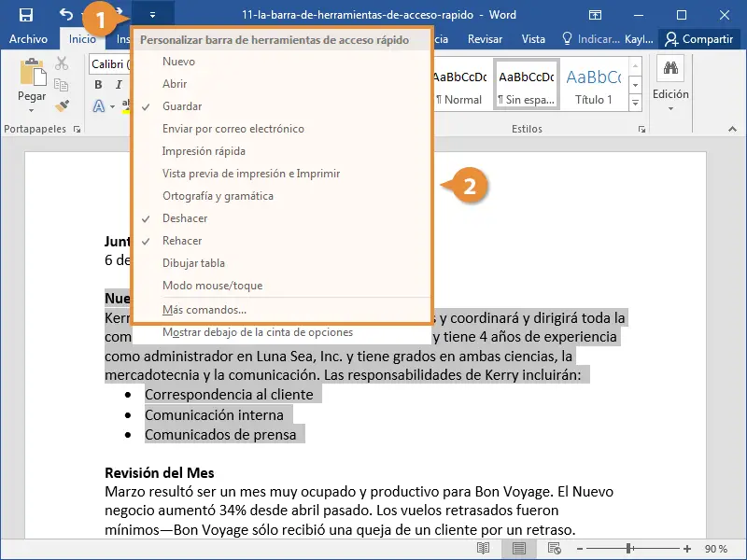Viewport: 747px width, 560px height.
Task: Open the Pegar dropdown arrow
Action: coord(32,111)
